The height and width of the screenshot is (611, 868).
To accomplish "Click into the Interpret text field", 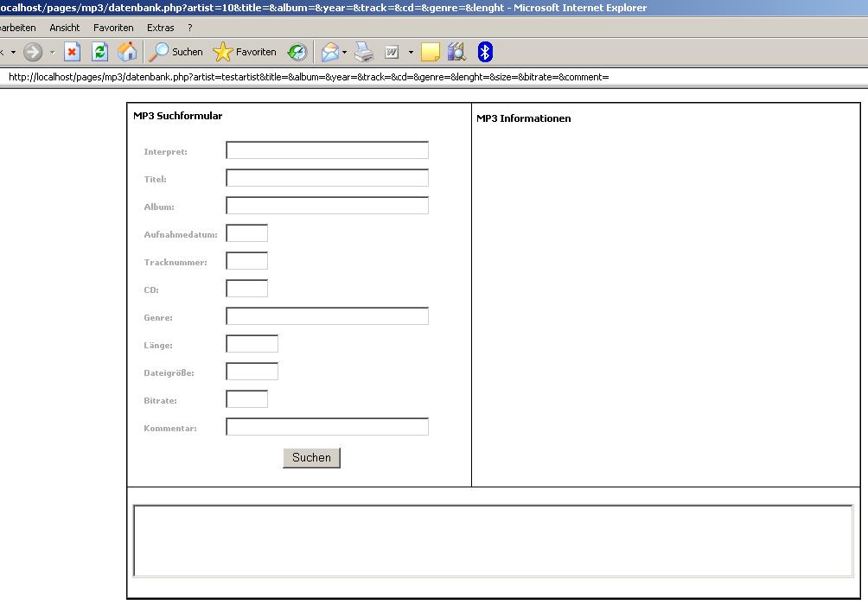I will click(327, 150).
